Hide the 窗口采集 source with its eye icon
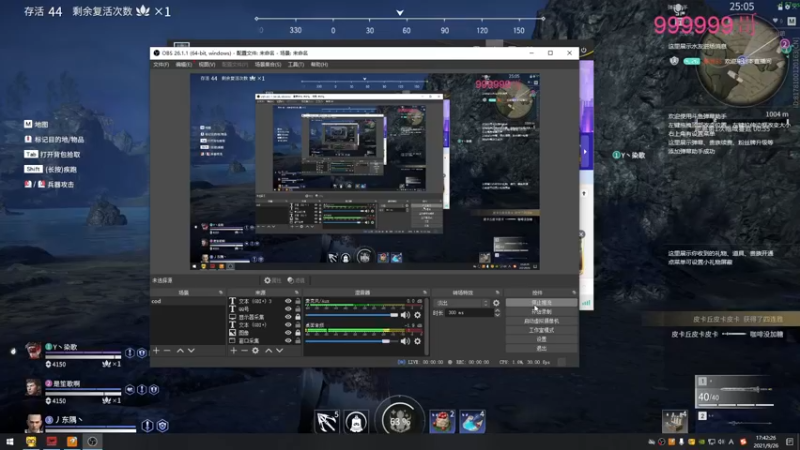Viewport: 800px width, 450px height. click(288, 340)
